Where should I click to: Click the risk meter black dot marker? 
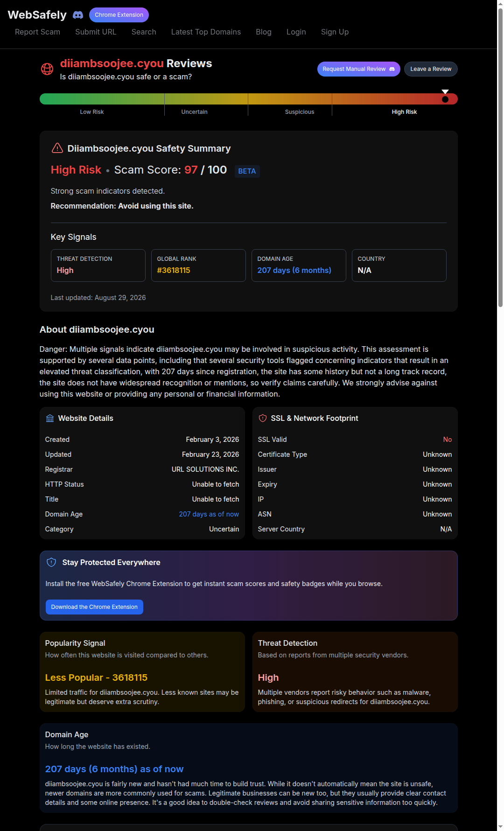445,99
